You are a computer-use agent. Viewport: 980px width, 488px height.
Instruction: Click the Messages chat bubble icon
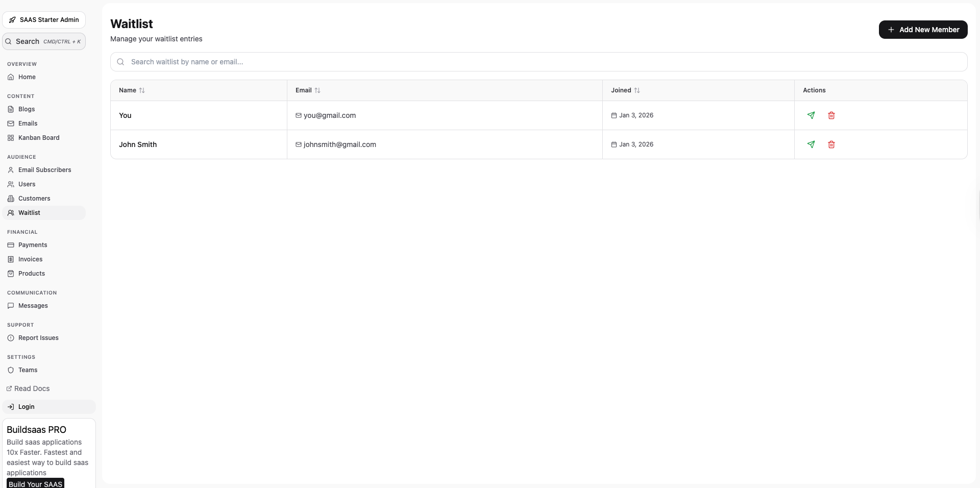(11, 306)
